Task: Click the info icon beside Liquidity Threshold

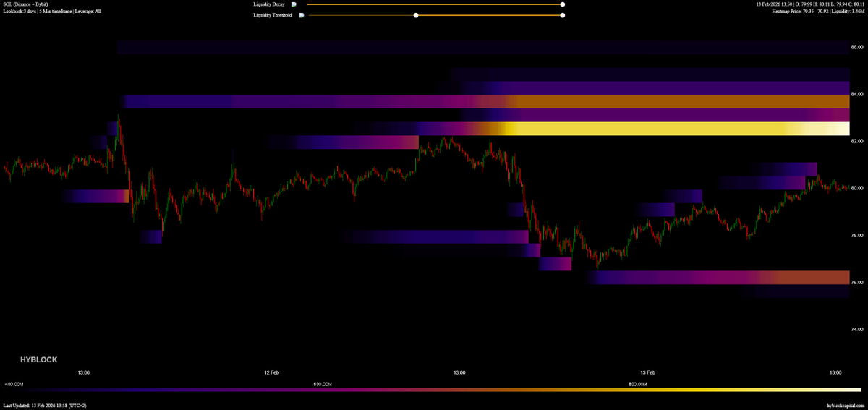Action: tap(302, 14)
